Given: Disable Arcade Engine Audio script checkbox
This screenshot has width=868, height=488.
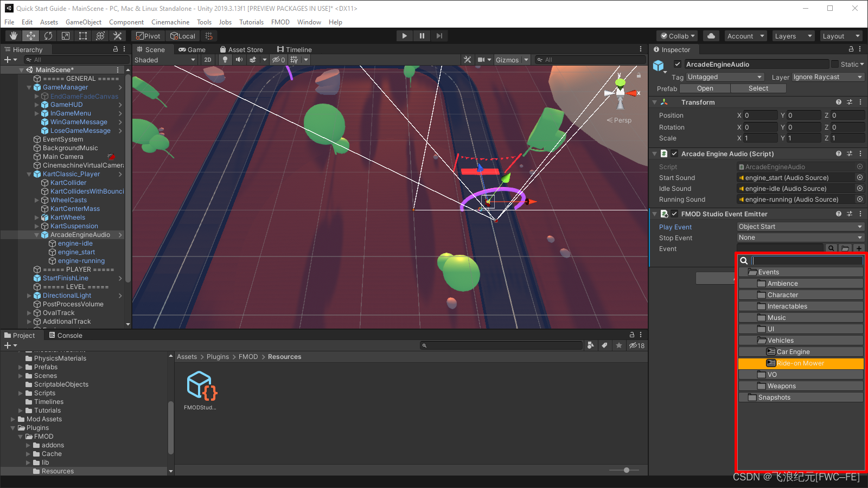Looking at the screenshot, I should point(674,153).
